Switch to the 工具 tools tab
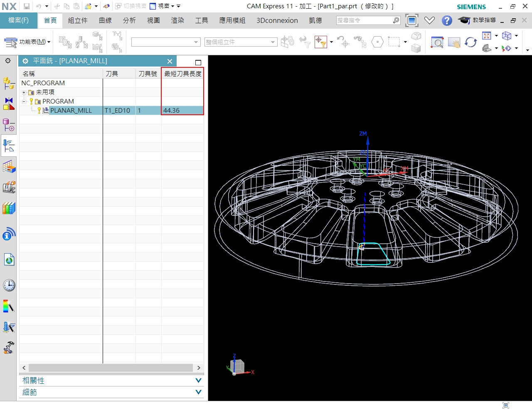This screenshot has width=532, height=410. pyautogui.click(x=202, y=20)
